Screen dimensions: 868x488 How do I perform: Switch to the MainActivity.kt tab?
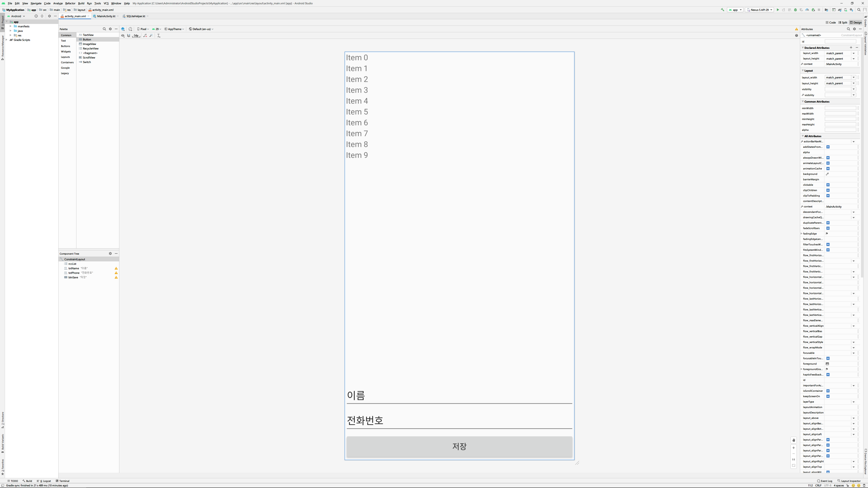(x=106, y=16)
